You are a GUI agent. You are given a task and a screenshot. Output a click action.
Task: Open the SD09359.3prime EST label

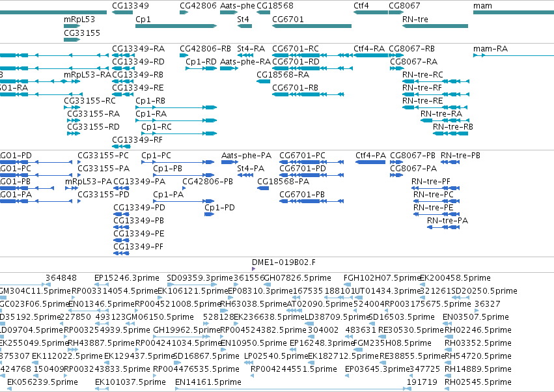[200, 278]
